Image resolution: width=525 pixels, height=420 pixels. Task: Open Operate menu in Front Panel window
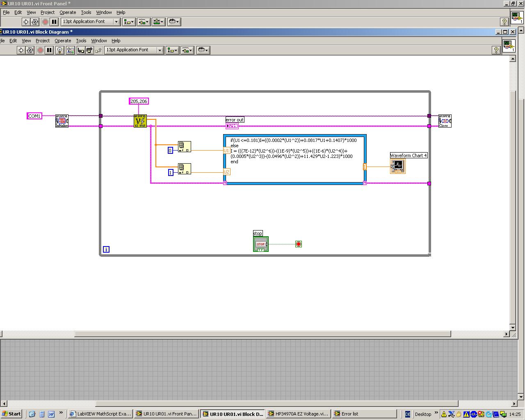point(68,12)
